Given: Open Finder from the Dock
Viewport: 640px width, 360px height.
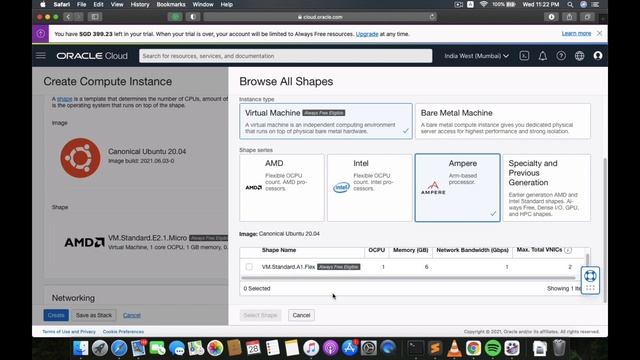Looking at the screenshot, I should [80, 348].
